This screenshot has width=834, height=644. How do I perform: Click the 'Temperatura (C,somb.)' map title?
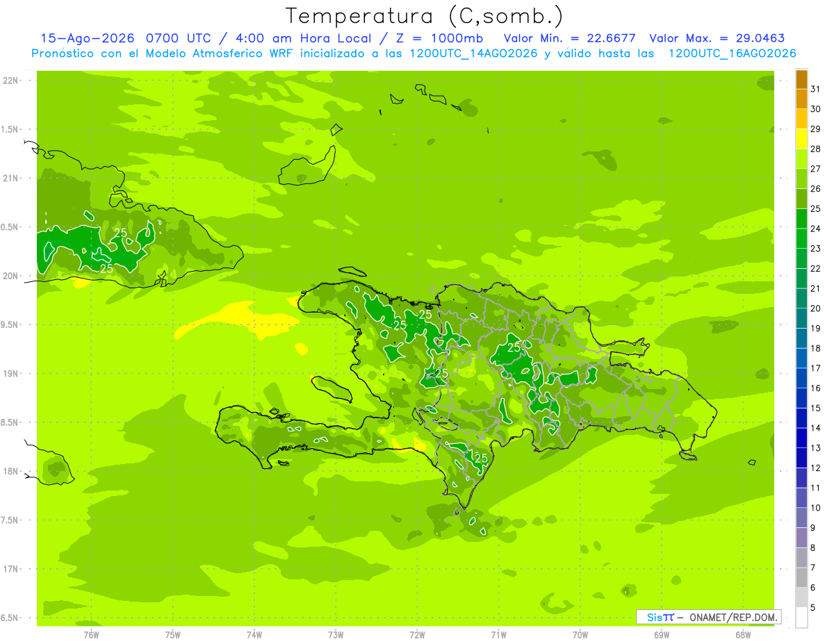coord(424,17)
